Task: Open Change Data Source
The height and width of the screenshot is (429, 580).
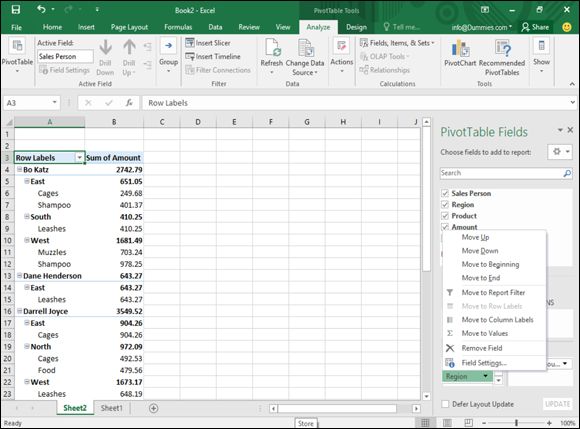Action: pyautogui.click(x=305, y=57)
